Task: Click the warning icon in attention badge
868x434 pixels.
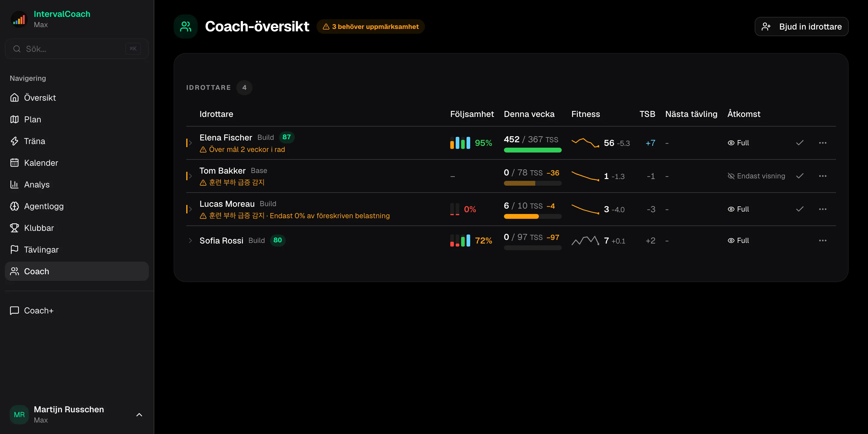Action: tap(326, 27)
